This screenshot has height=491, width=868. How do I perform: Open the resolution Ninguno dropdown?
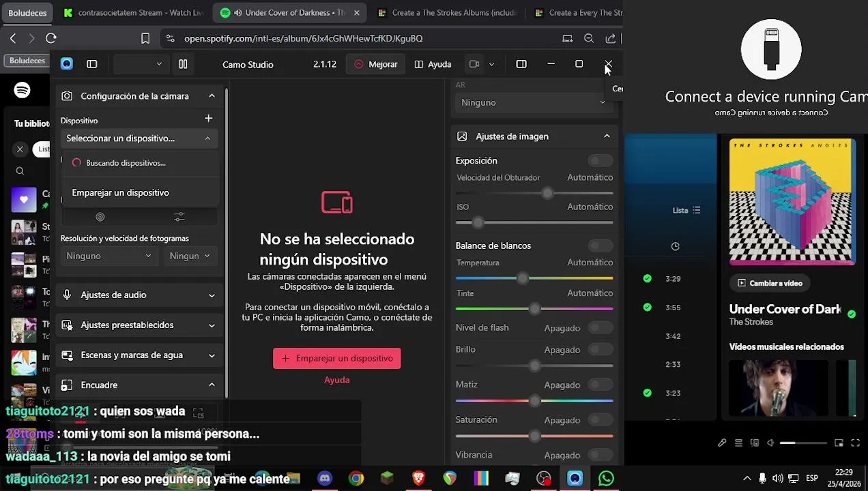pos(109,256)
